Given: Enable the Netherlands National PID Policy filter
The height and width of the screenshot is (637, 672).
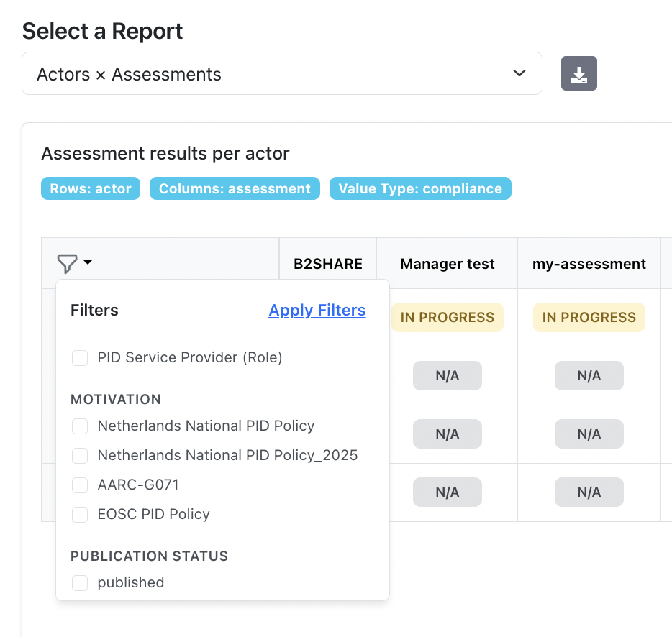Looking at the screenshot, I should point(80,426).
